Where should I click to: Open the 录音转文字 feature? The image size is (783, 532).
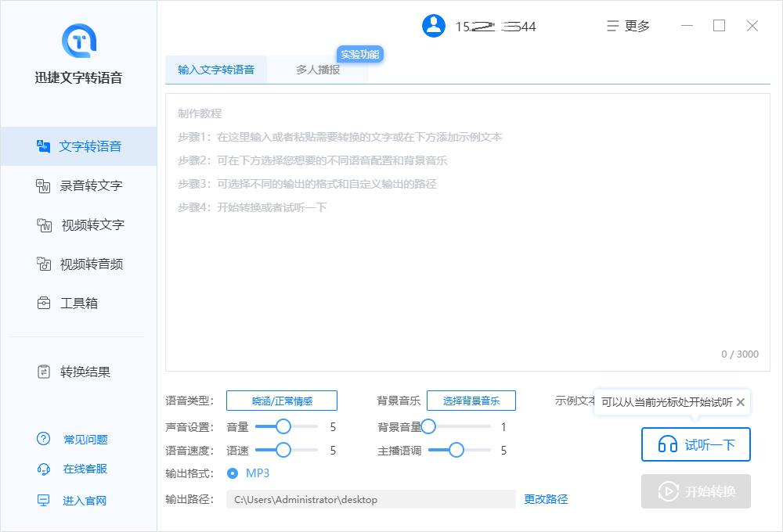pos(76,185)
